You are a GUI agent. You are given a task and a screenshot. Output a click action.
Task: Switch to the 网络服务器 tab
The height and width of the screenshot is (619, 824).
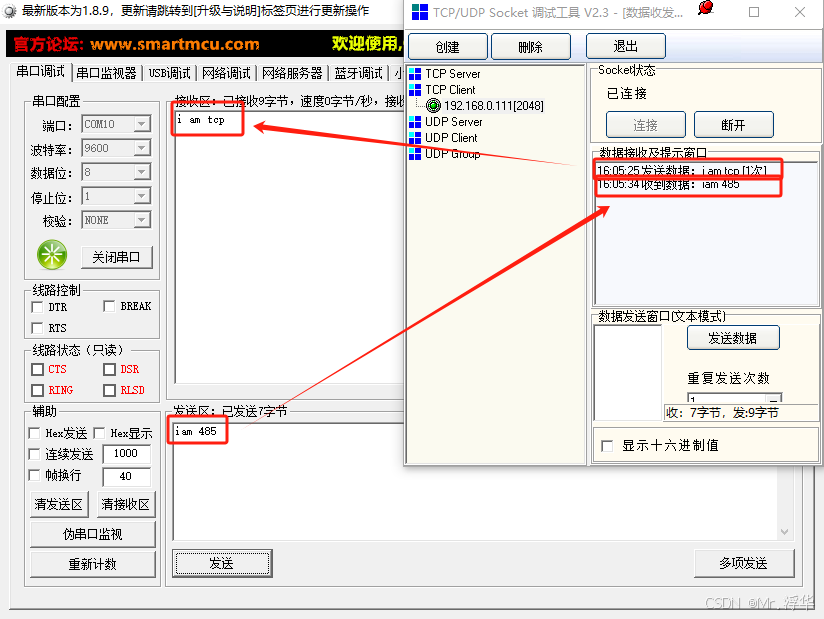click(x=292, y=73)
